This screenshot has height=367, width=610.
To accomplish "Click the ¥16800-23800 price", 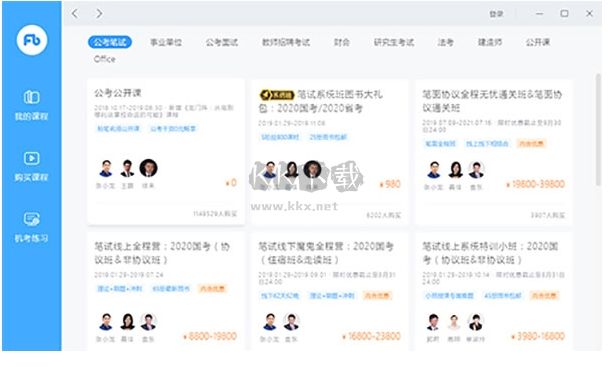I will coord(371,336).
